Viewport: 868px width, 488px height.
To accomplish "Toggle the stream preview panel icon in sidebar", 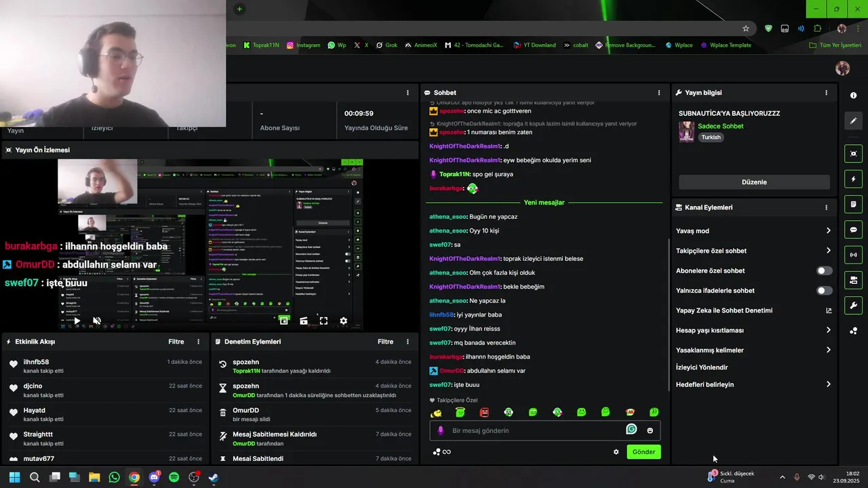I will coord(854,154).
